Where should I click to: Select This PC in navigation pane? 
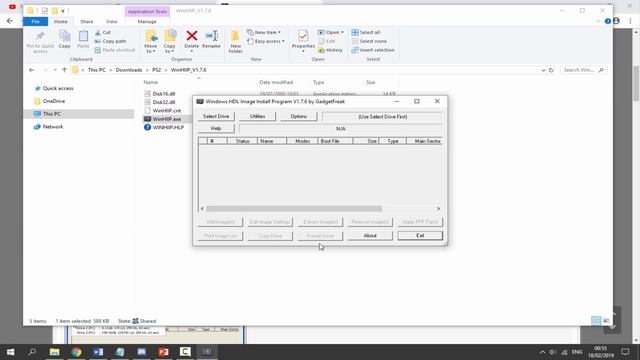pyautogui.click(x=51, y=114)
